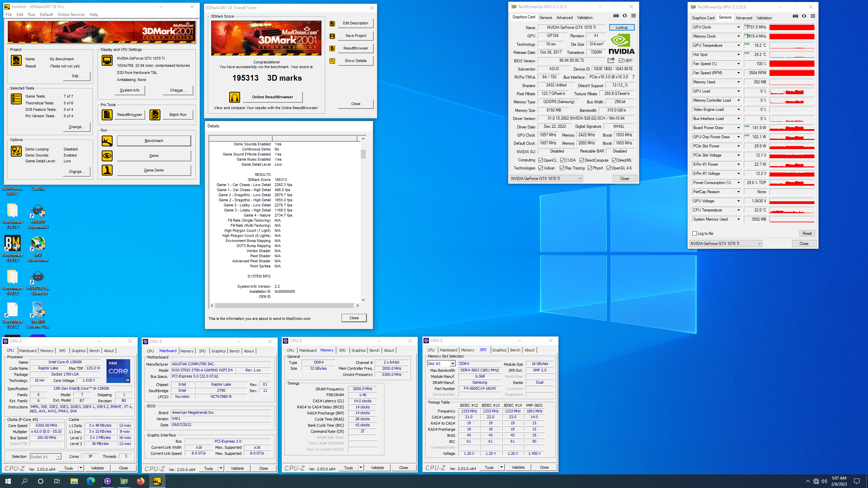Click the ResultBrowser magnifier icon in Pro Tools
Screen dimensions: 868x488
coord(107,115)
